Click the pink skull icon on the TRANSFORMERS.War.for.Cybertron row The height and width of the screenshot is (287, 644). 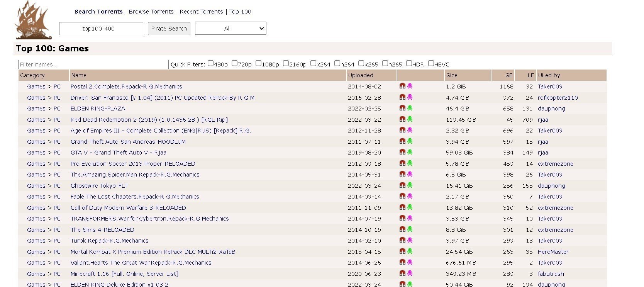[410, 218]
